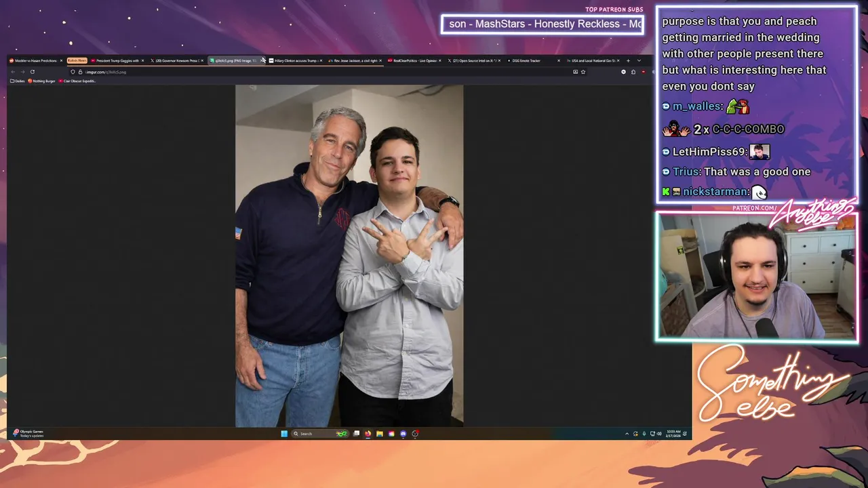The width and height of the screenshot is (868, 488).
Task: Click m_walles username in chat
Action: coord(697,106)
